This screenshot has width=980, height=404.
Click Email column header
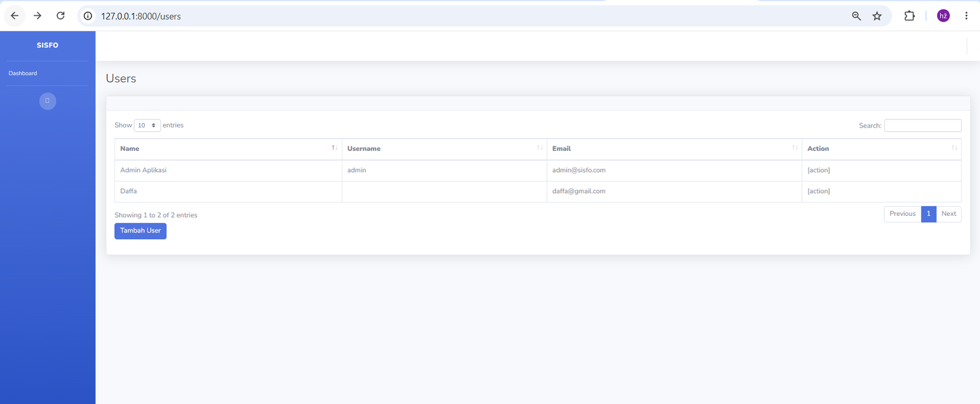coord(674,149)
